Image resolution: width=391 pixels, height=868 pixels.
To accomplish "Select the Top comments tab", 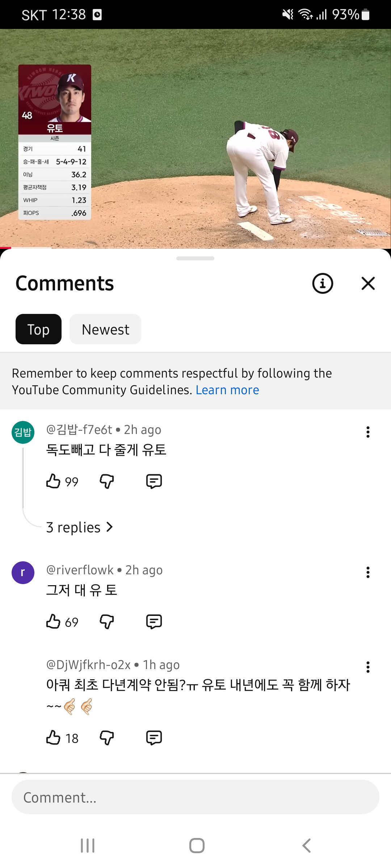I will coord(38,329).
